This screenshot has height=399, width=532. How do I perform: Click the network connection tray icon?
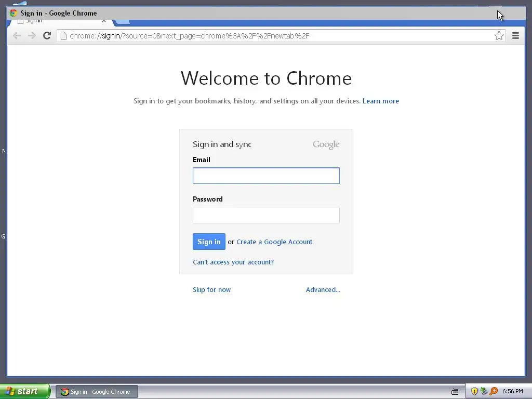[484, 391]
